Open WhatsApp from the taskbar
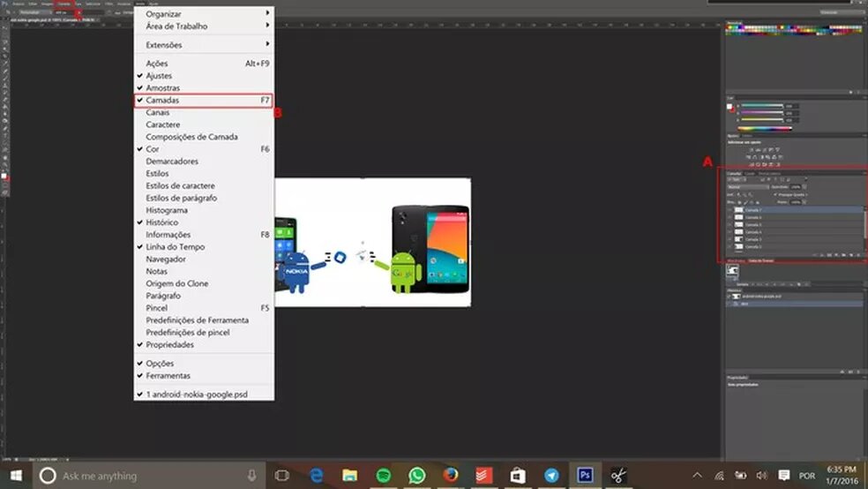This screenshot has width=868, height=489. pyautogui.click(x=417, y=475)
